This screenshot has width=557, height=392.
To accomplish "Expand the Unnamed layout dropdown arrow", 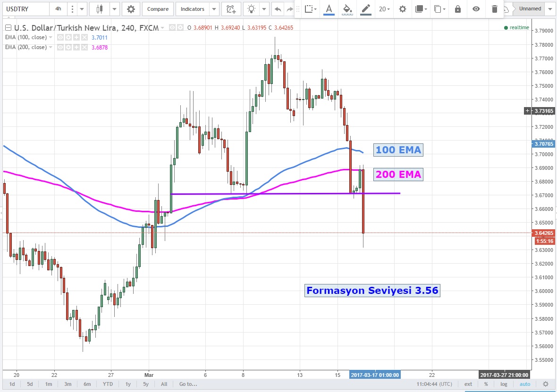I will point(549,9).
